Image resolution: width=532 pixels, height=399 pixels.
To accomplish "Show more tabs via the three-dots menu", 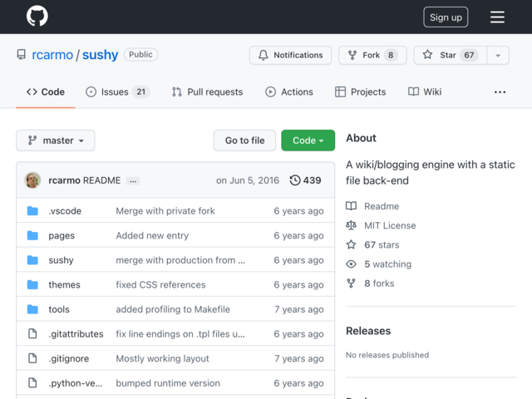I will [x=500, y=92].
